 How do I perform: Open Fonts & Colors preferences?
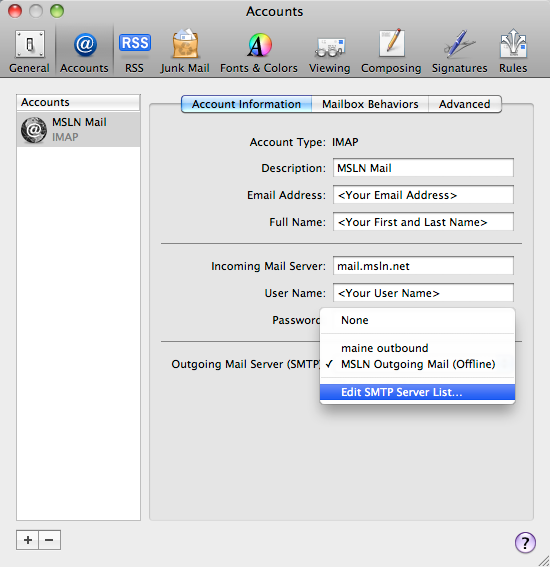(259, 52)
